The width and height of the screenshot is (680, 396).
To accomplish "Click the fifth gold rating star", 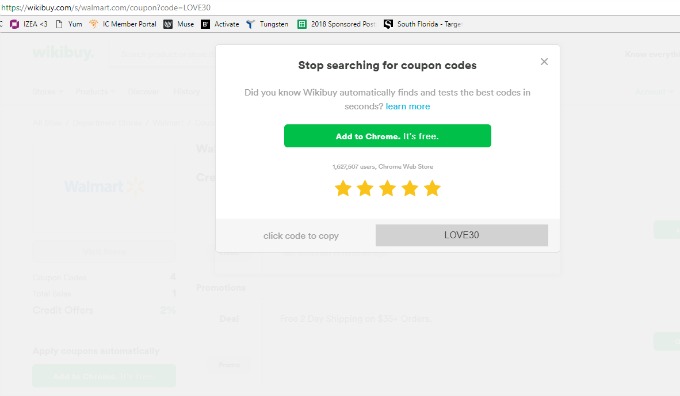I will pyautogui.click(x=432, y=188).
